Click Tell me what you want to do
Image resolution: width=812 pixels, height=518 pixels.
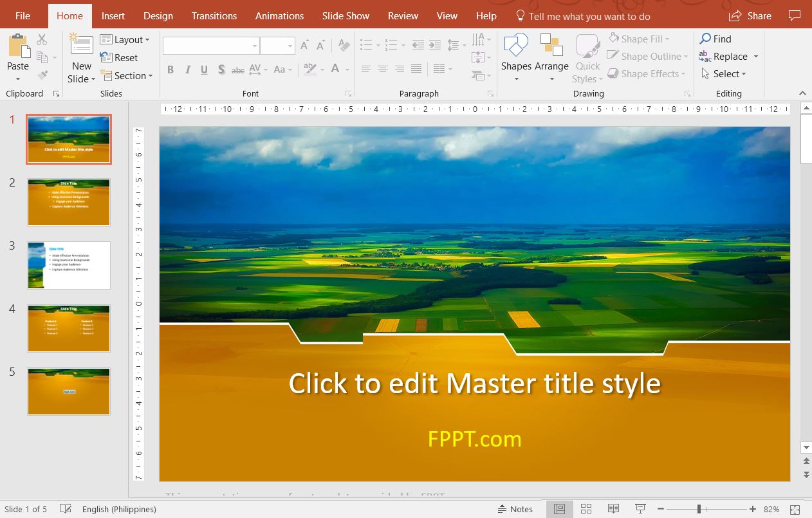coord(583,16)
